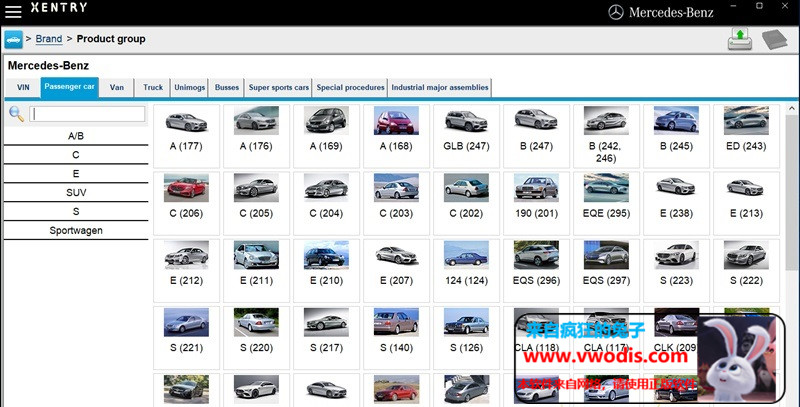Select the 190 (201) model

pos(536,204)
